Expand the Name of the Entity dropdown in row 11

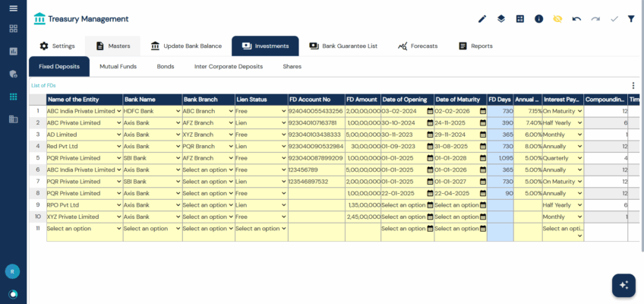[x=118, y=229]
